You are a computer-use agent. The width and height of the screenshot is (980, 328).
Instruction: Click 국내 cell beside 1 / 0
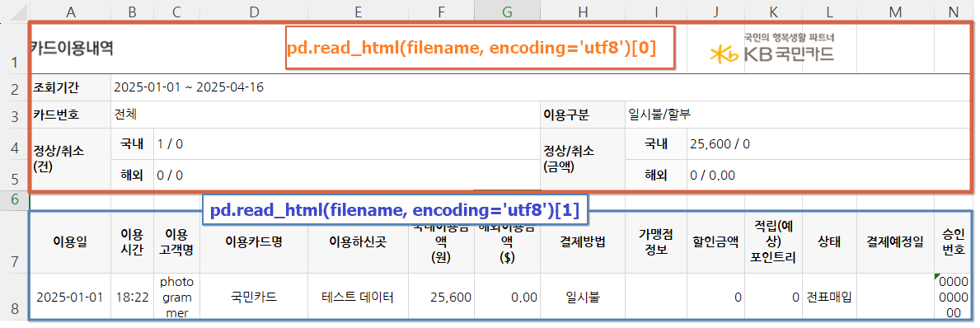(x=132, y=143)
